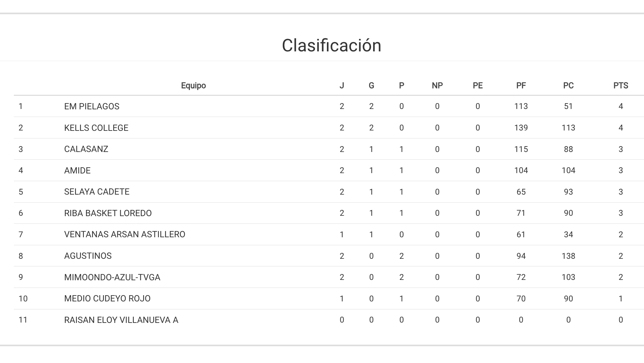Click the G column header
The height and width of the screenshot is (363, 644).
(371, 86)
